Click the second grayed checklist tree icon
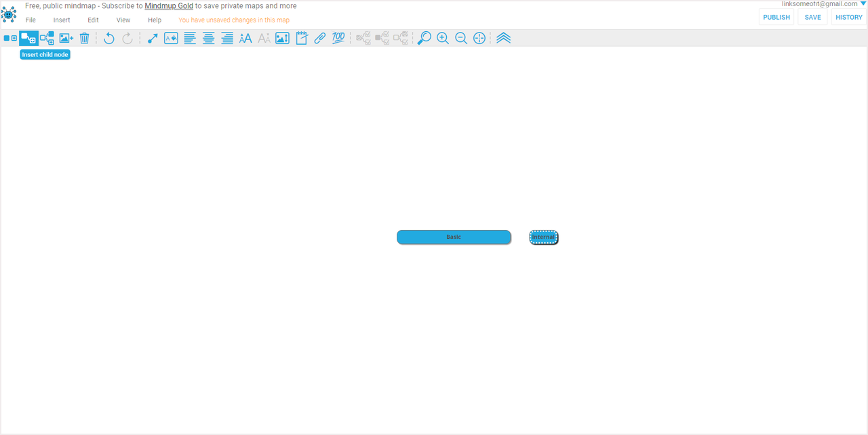The height and width of the screenshot is (435, 868). tap(382, 38)
